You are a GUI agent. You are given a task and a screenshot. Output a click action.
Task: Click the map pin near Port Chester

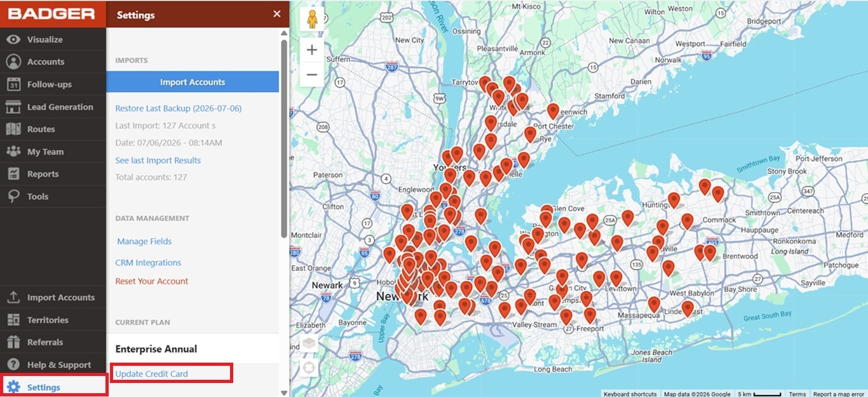pyautogui.click(x=553, y=112)
